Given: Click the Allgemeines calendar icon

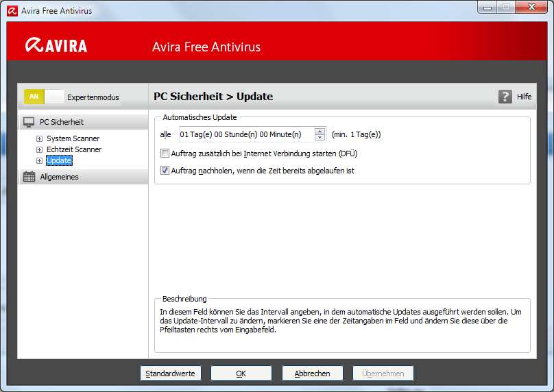Looking at the screenshot, I should coord(29,177).
